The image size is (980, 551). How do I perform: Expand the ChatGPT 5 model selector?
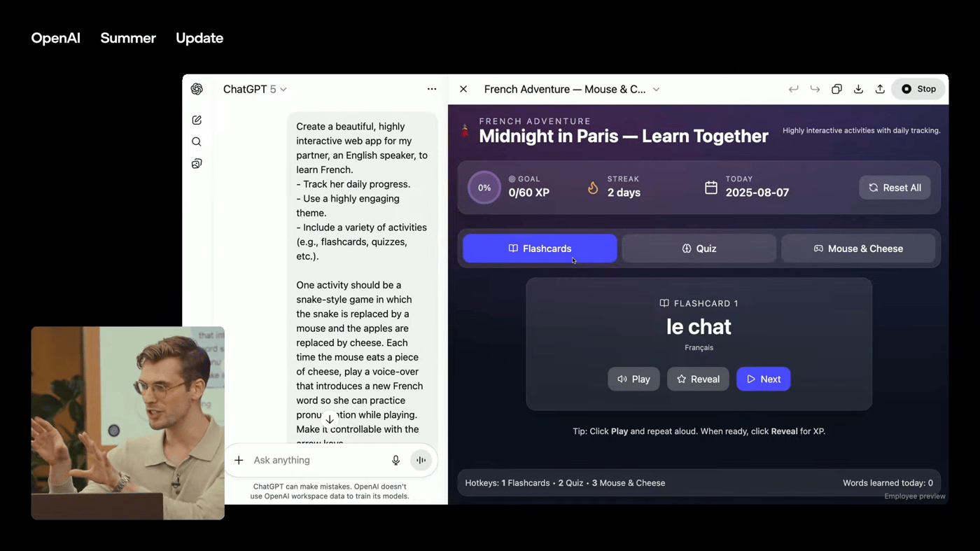tap(255, 89)
